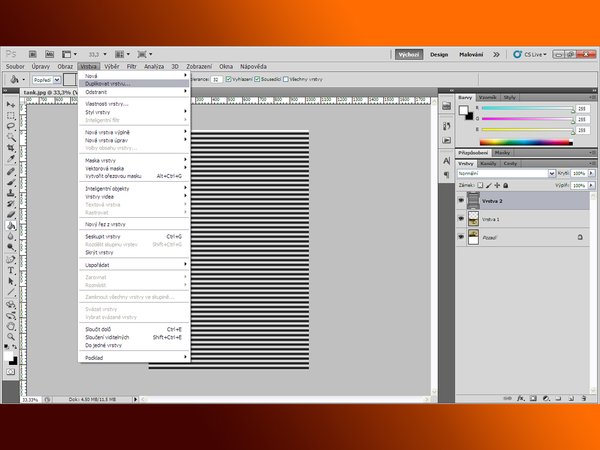Screen dimensions: 600x450
Task: Click the foreground color swatch in the toolbox
Action: (x=9, y=353)
